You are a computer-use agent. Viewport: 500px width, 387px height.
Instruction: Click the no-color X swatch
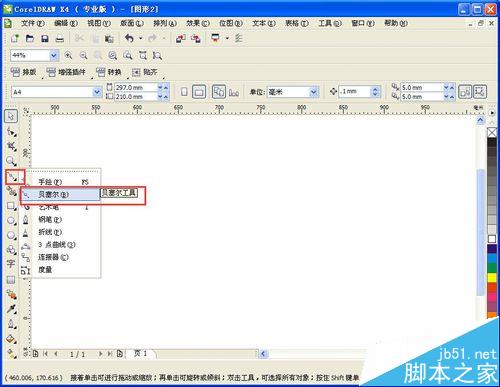coord(492,132)
